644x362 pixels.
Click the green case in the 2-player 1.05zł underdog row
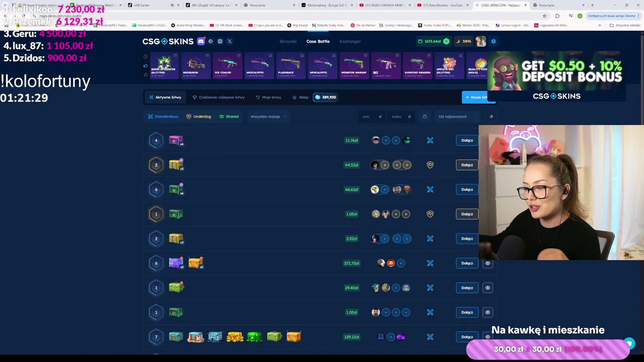click(x=176, y=214)
